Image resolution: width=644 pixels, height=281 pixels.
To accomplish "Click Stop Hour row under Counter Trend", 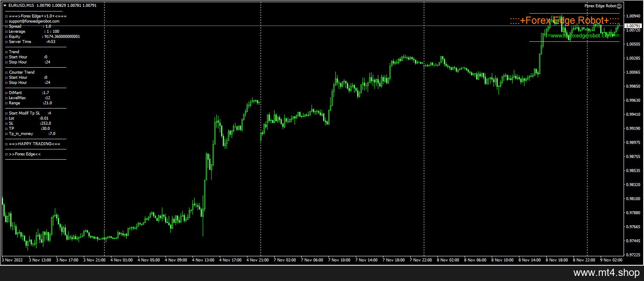I will point(28,82).
